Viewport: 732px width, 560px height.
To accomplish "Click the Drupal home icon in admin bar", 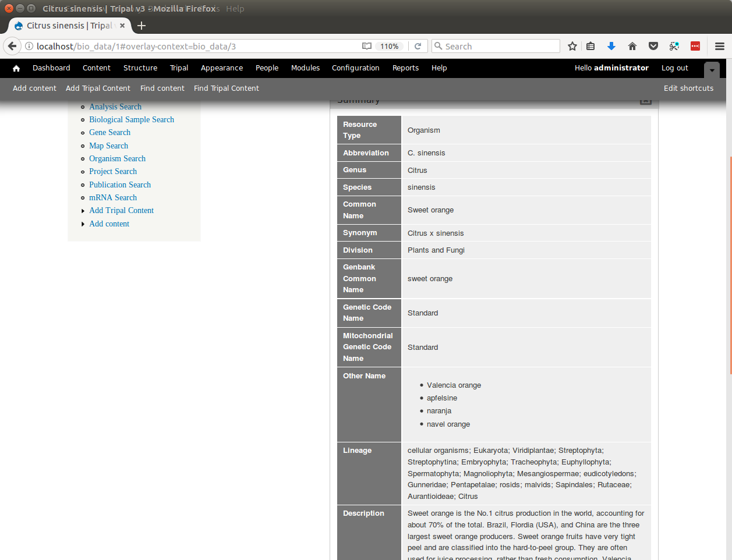I will [x=16, y=68].
